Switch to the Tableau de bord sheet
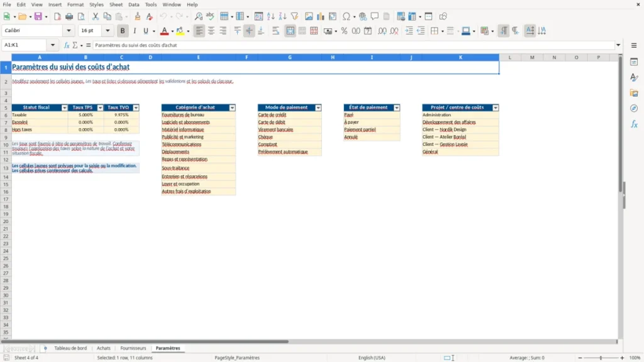The height and width of the screenshot is (362, 644). tap(70, 348)
